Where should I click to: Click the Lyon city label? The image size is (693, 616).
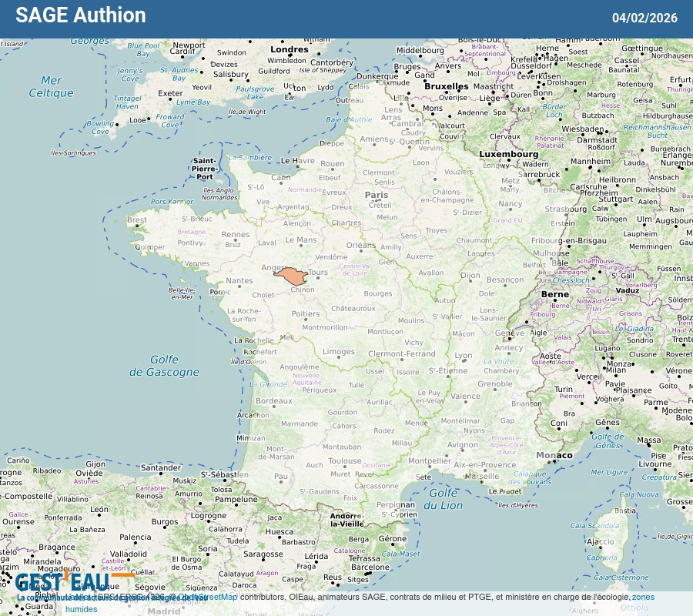tap(464, 356)
